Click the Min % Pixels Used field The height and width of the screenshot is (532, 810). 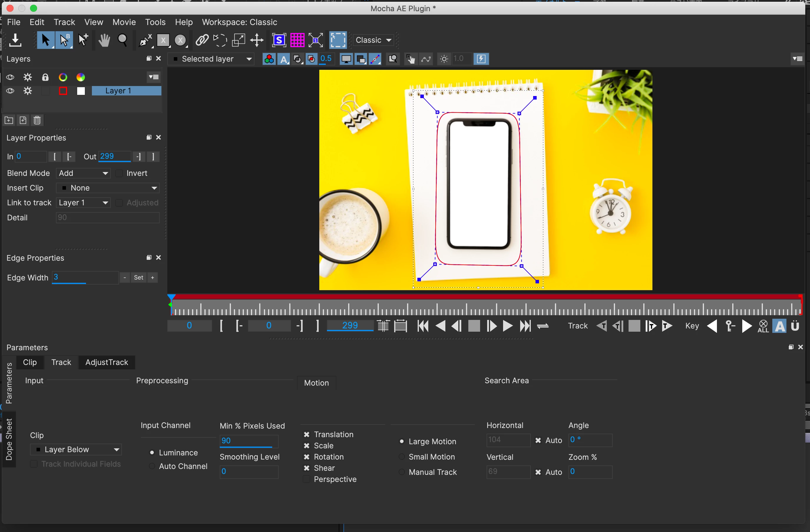[x=248, y=441]
